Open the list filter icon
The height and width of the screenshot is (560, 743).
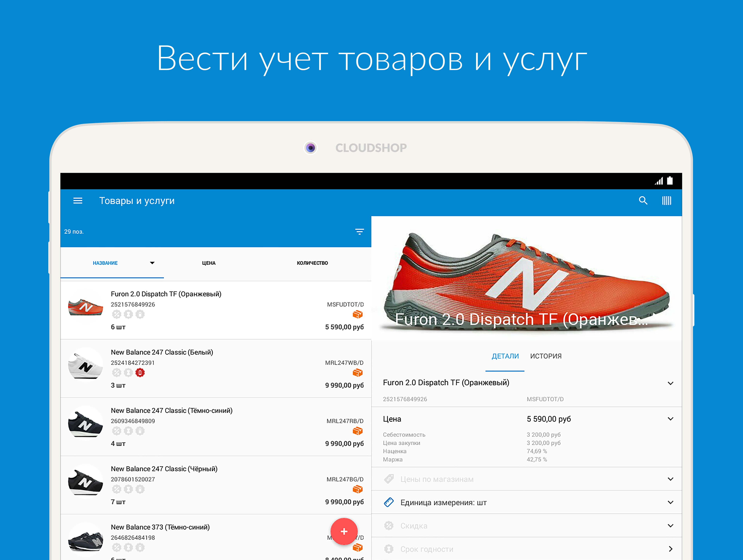pyautogui.click(x=360, y=232)
